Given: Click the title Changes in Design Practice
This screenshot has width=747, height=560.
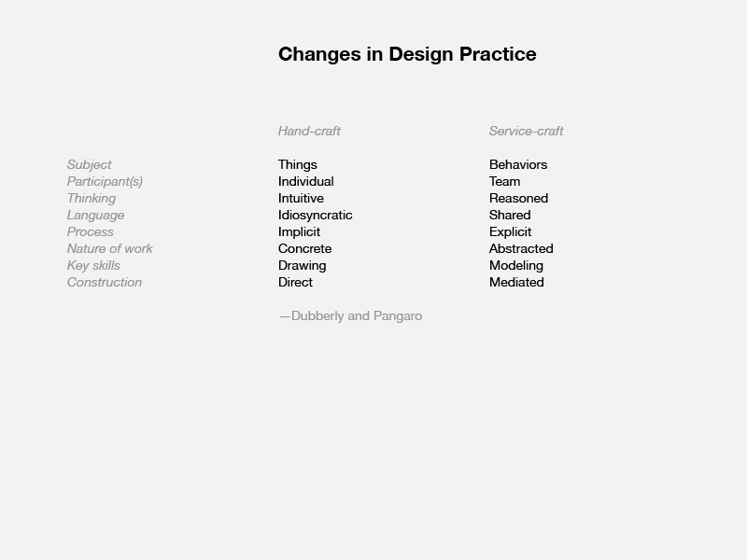Looking at the screenshot, I should click(x=407, y=54).
